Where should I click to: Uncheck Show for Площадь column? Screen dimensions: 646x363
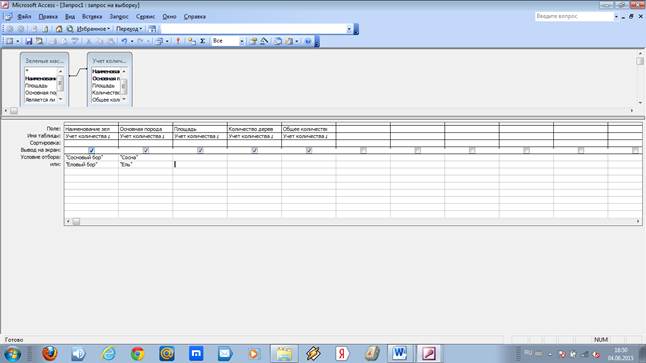pos(200,150)
